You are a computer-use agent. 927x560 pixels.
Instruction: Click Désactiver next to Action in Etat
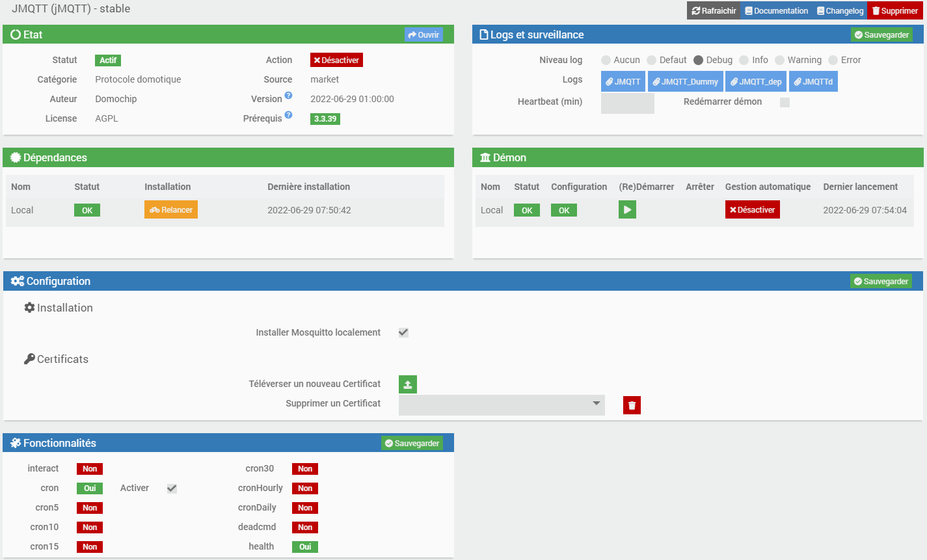(336, 60)
